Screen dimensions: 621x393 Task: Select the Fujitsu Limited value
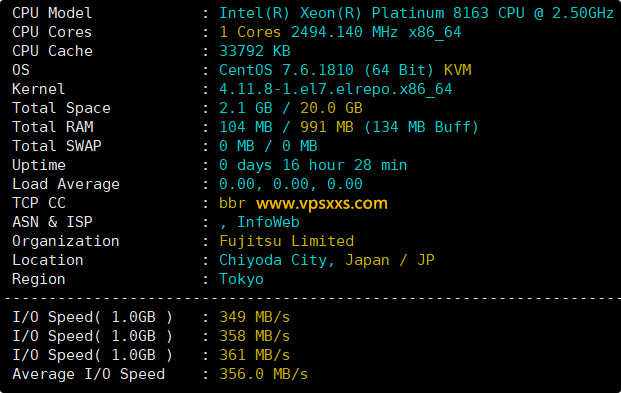[286, 241]
